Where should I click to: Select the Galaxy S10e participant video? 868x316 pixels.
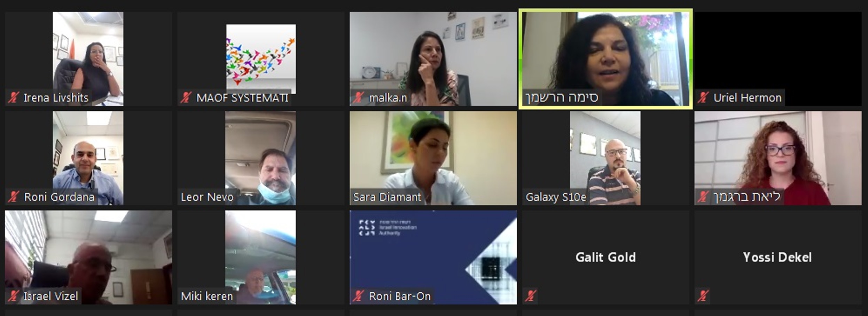(x=605, y=158)
